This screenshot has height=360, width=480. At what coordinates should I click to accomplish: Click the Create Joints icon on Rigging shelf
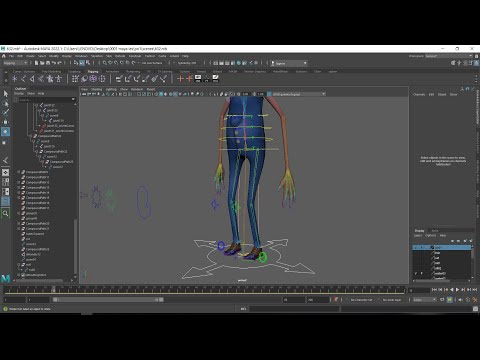(x=15, y=79)
